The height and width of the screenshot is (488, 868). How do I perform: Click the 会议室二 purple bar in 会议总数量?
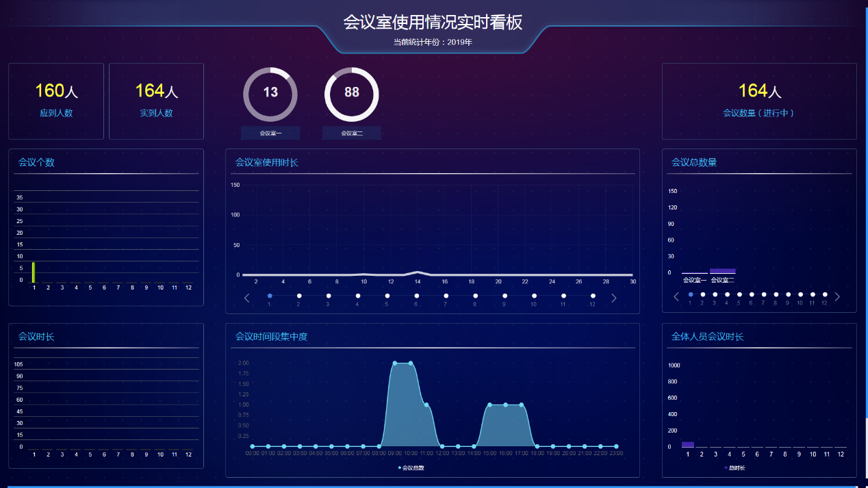point(722,271)
